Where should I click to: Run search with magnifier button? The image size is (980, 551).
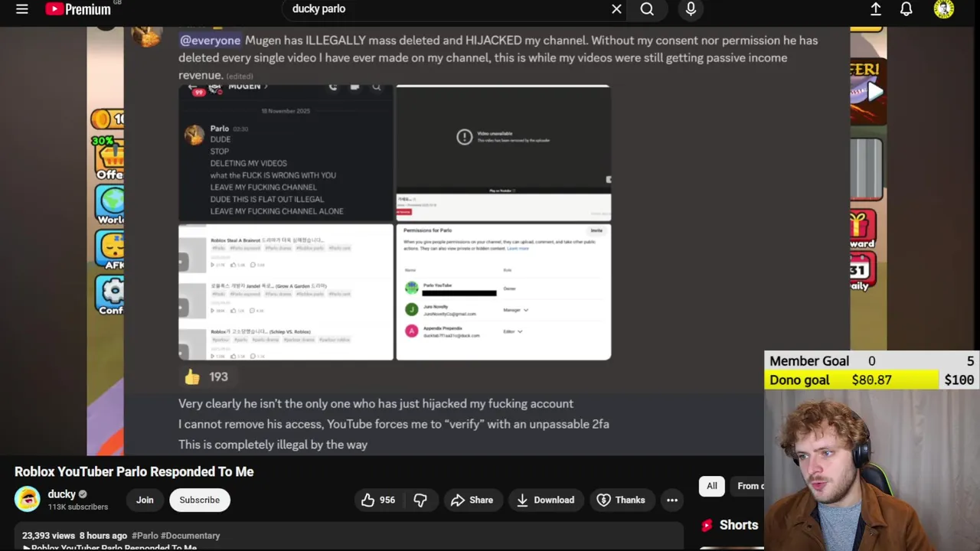click(648, 9)
